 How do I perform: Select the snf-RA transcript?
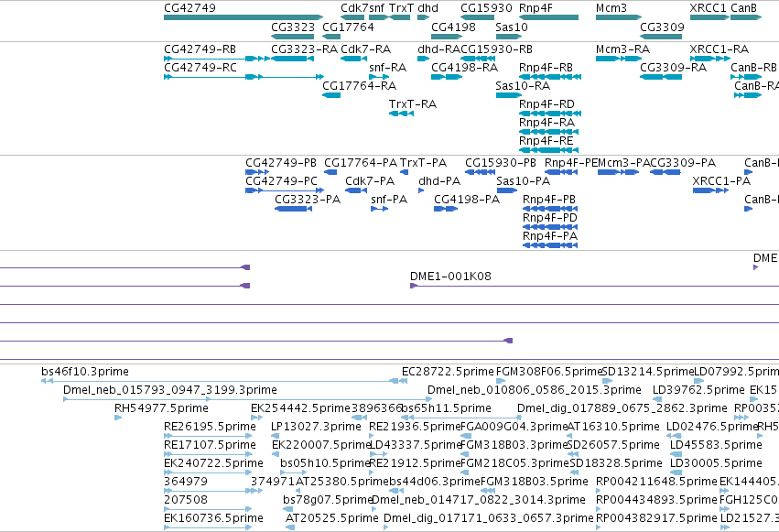click(379, 77)
